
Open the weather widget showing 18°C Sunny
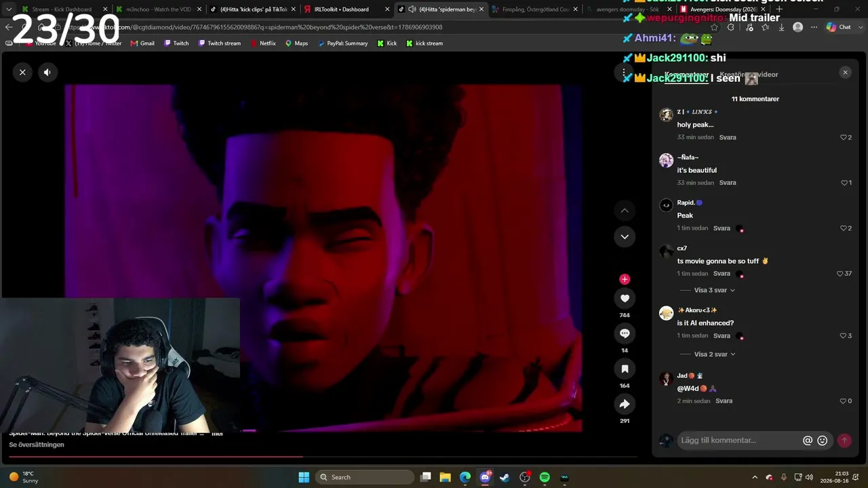click(24, 477)
